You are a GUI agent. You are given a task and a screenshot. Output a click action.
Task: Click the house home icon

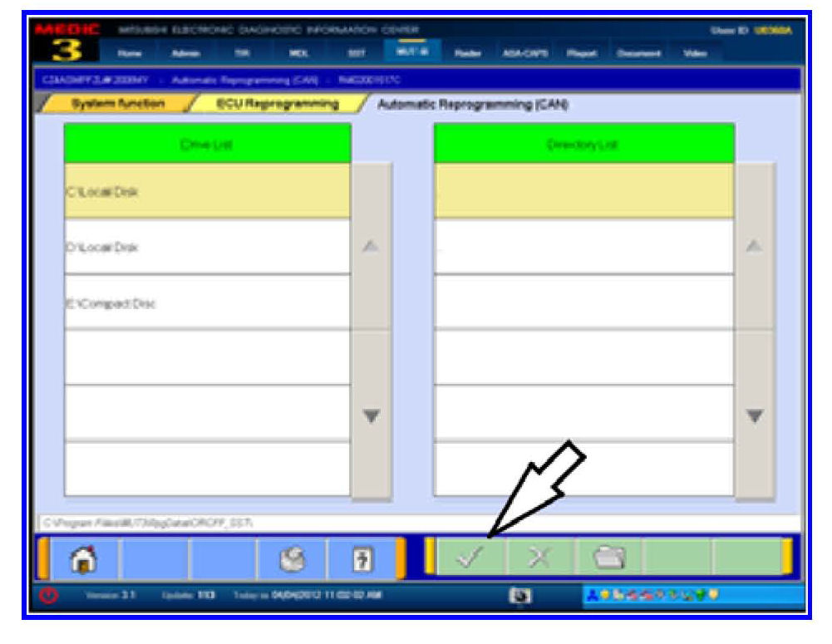coord(86,558)
